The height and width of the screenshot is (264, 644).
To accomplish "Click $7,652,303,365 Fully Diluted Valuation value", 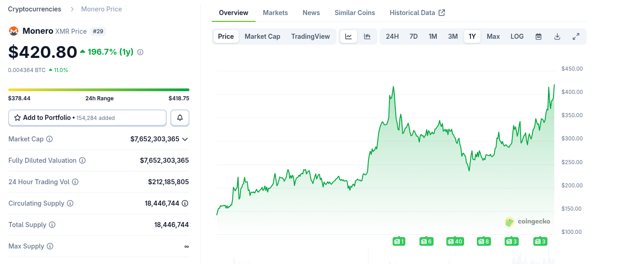I will coord(164,160).
